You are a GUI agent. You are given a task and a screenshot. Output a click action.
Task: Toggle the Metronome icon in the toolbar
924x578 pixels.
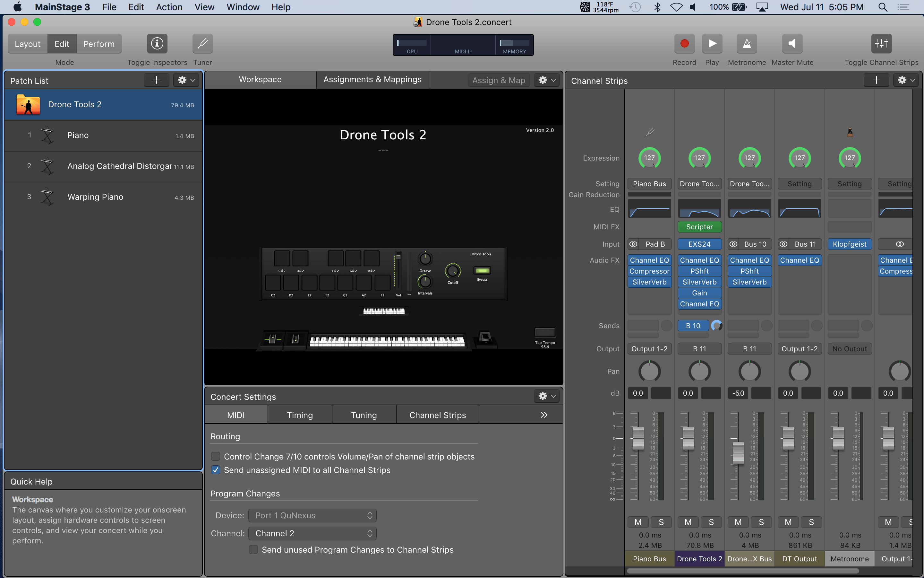(x=747, y=44)
